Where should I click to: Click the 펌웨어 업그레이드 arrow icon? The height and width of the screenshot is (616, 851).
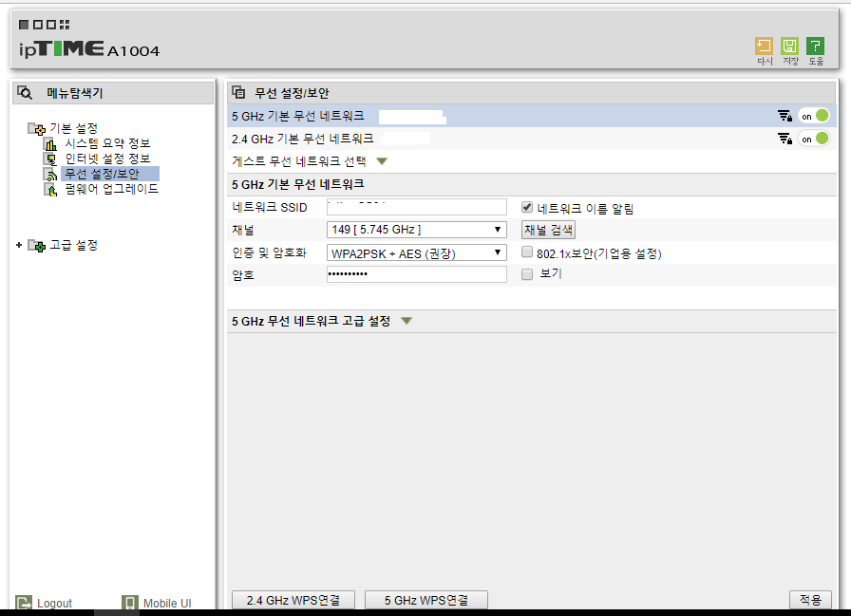[x=50, y=189]
